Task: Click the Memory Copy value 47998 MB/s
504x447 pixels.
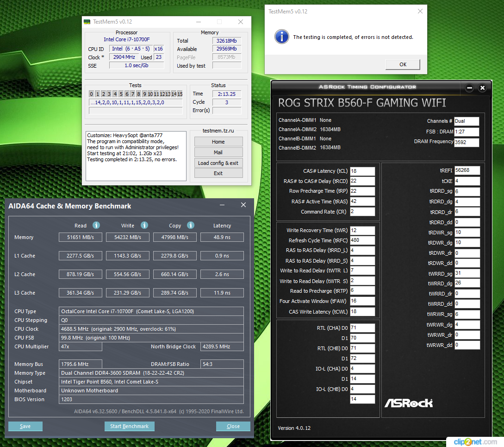Action: 175,237
